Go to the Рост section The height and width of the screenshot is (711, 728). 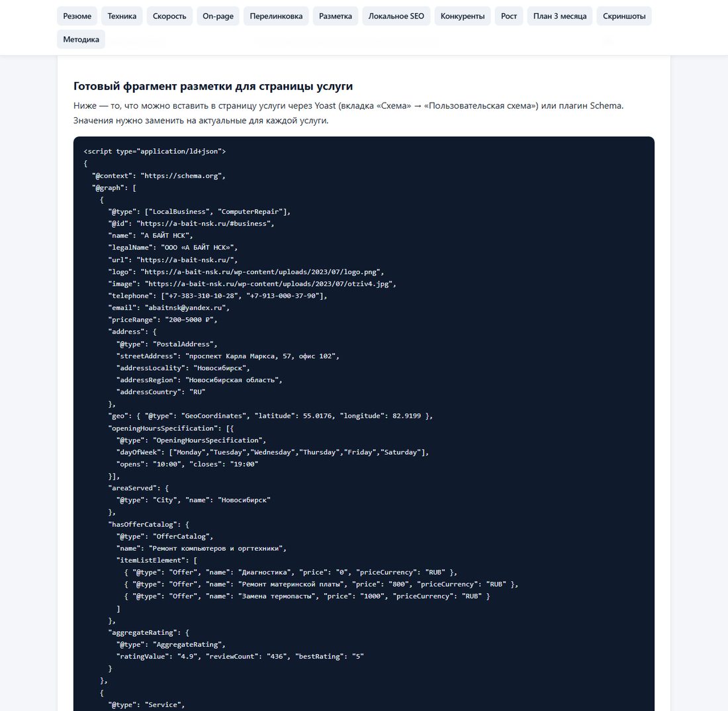click(509, 17)
